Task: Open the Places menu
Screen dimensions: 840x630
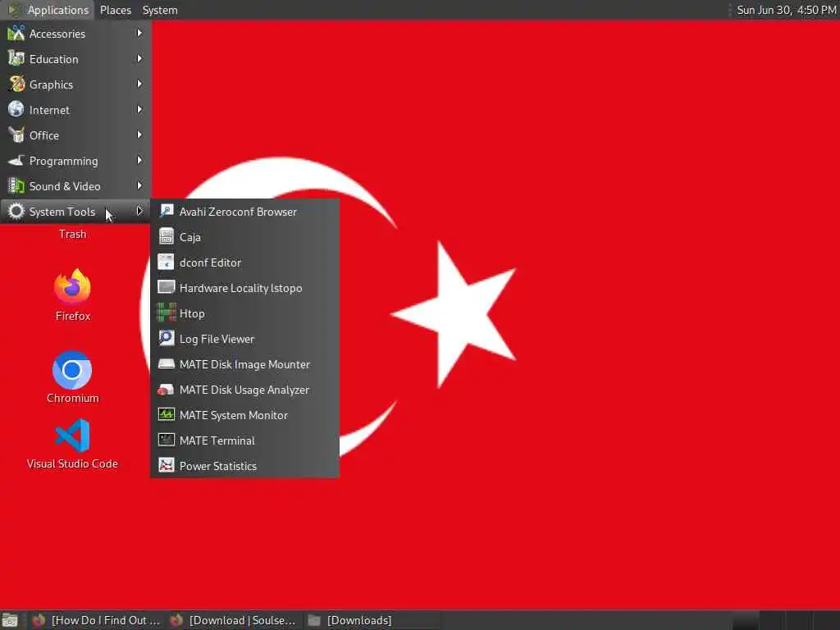Action: [115, 10]
